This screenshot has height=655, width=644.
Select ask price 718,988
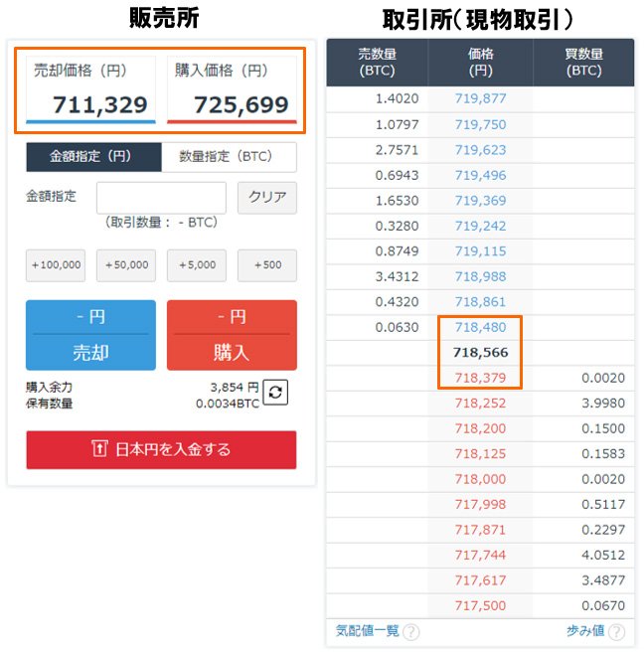click(x=480, y=276)
